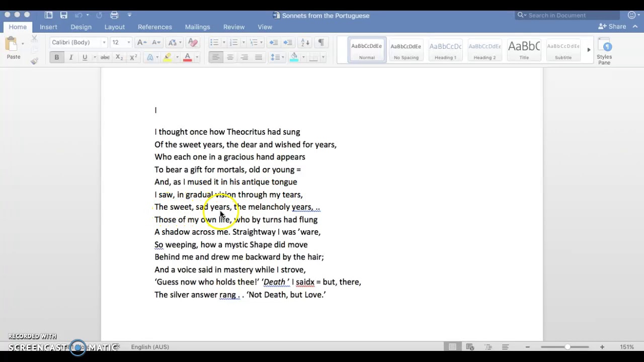Toggle Italic formatting

71,57
